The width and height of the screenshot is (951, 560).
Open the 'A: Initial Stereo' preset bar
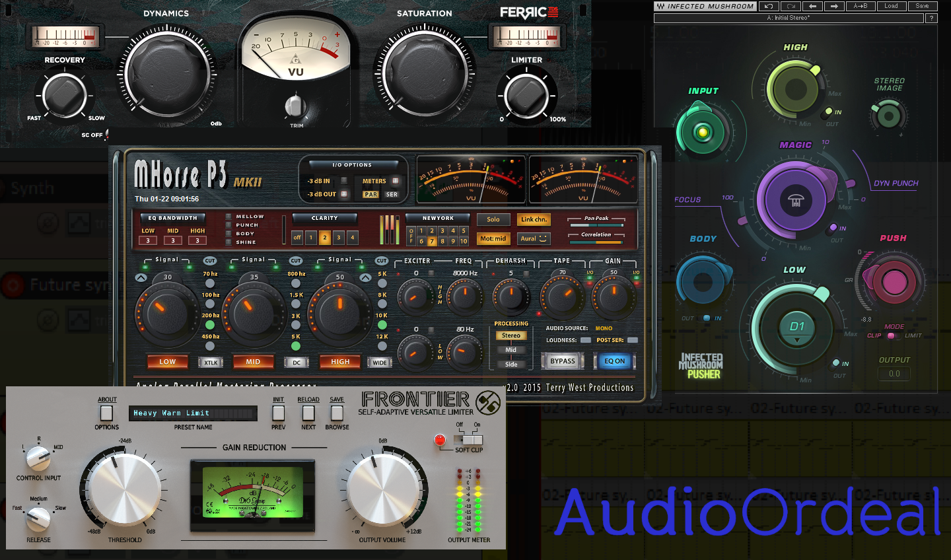[789, 18]
